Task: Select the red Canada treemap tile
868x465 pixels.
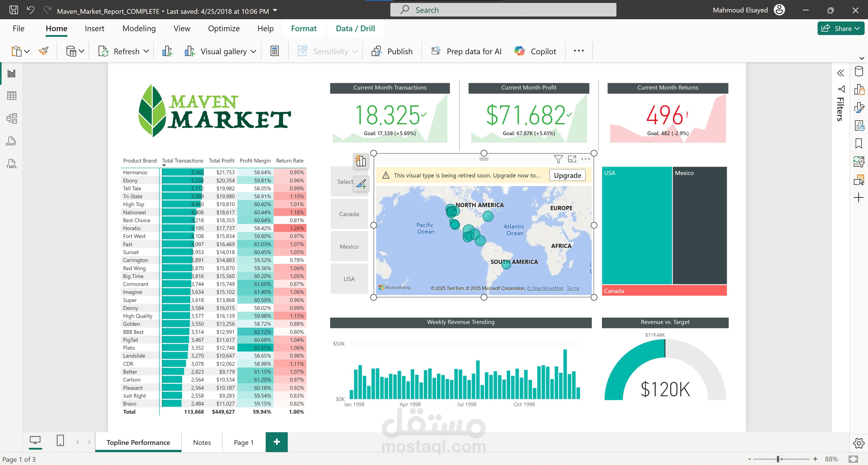Action: [x=664, y=290]
